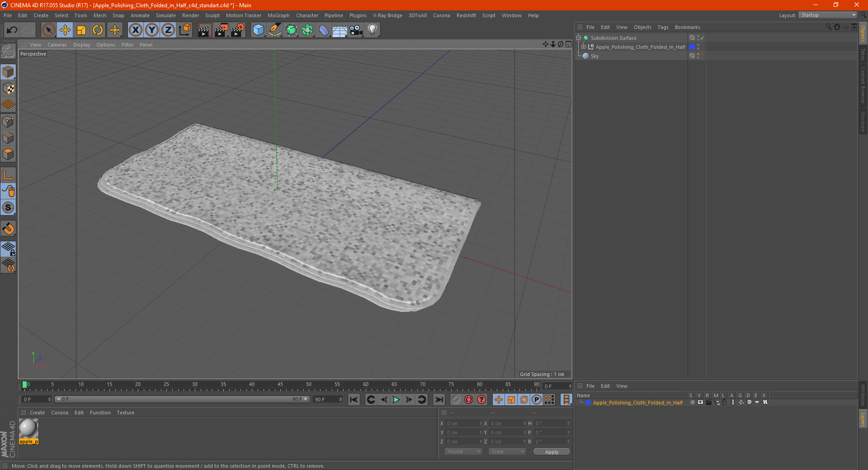
Task: Toggle the Z axis lock
Action: (168, 30)
